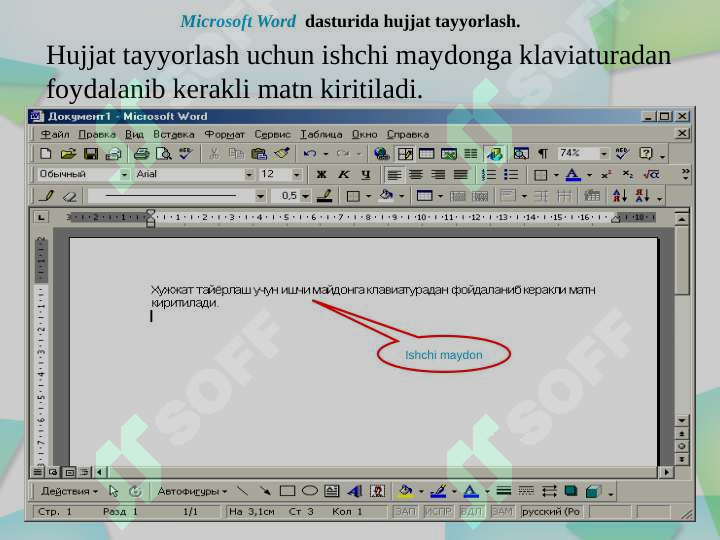
Task: Click the tab stop selector at ruler corner
Action: [41, 217]
